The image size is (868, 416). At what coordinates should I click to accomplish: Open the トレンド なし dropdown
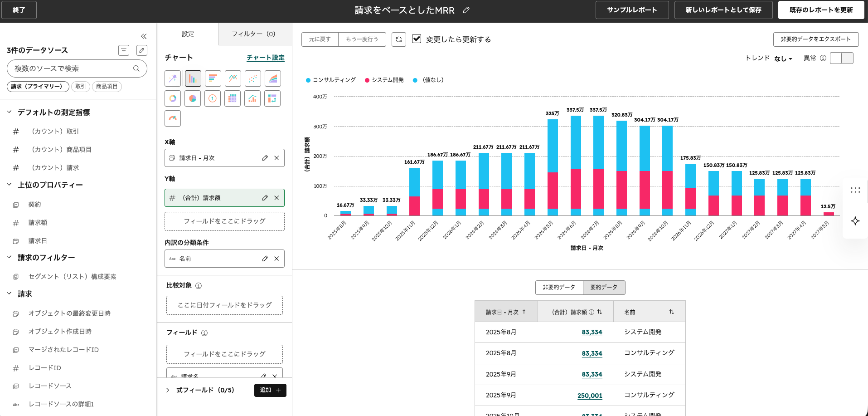point(783,59)
